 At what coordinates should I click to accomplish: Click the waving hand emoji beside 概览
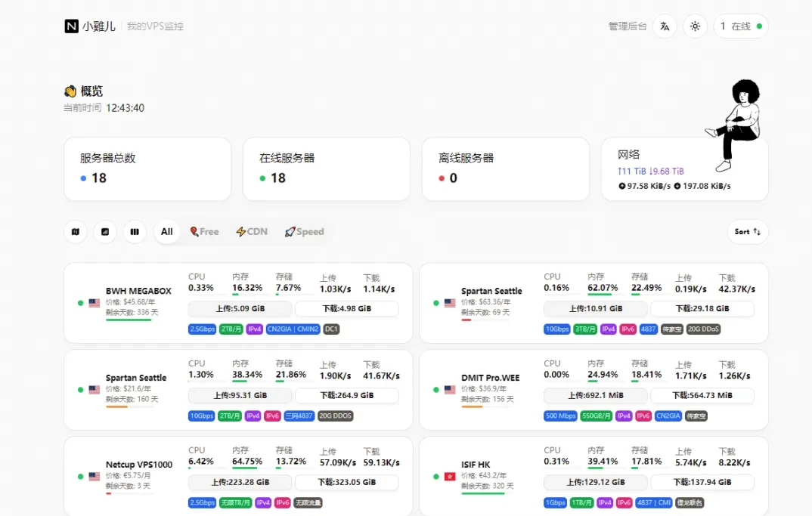point(70,91)
